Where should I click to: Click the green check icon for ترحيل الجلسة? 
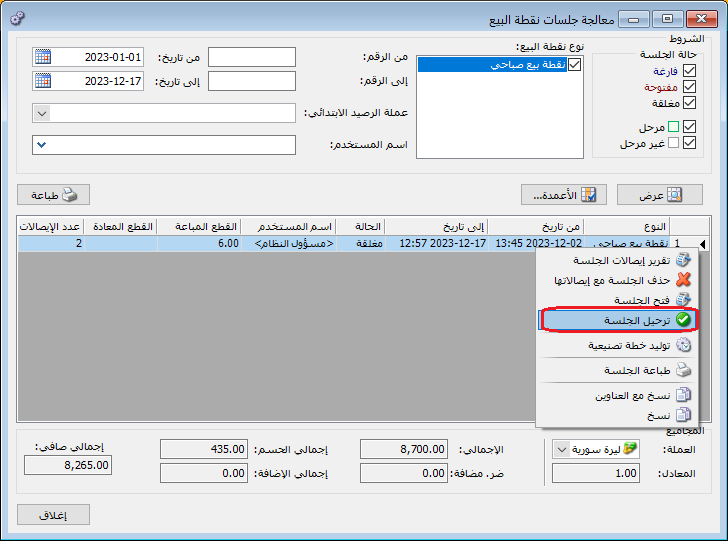pos(683,319)
